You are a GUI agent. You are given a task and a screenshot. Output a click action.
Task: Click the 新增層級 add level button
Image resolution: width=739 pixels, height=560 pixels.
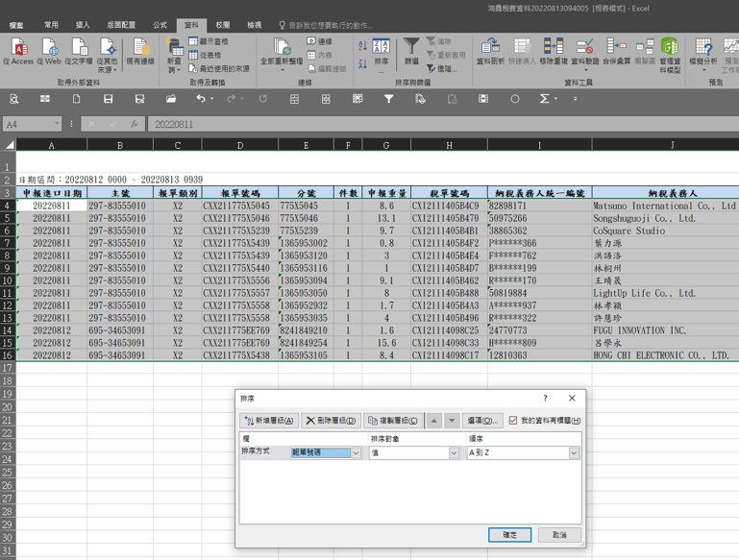[x=268, y=421]
